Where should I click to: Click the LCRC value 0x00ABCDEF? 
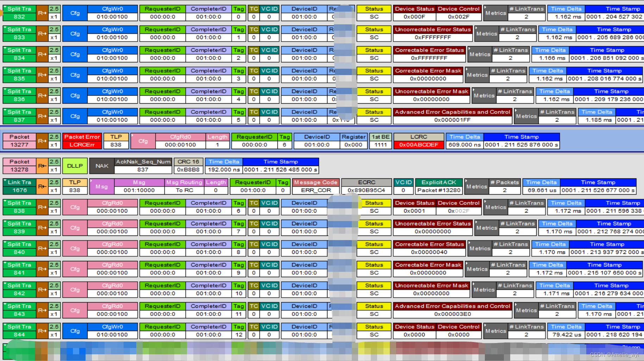pyautogui.click(x=419, y=145)
